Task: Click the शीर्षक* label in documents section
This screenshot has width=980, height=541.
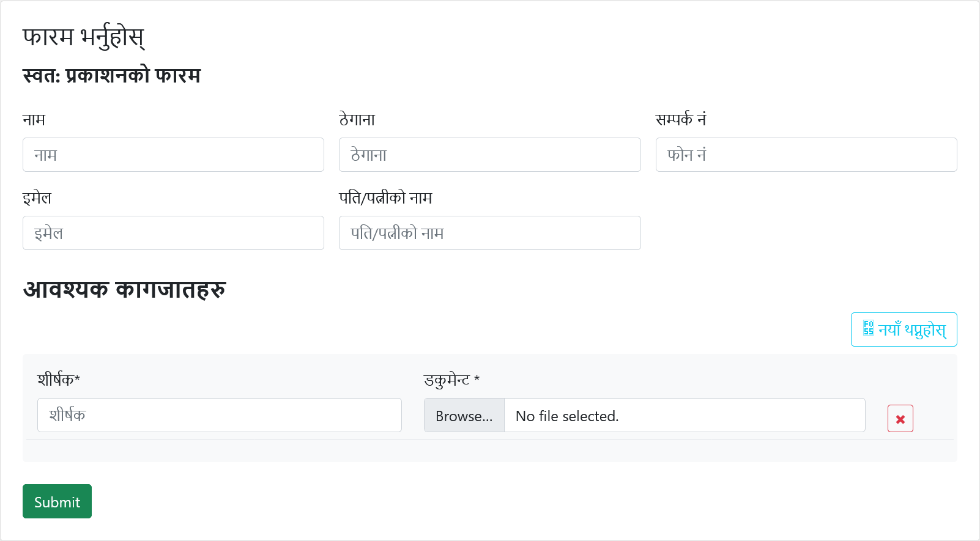Action: pyautogui.click(x=59, y=380)
